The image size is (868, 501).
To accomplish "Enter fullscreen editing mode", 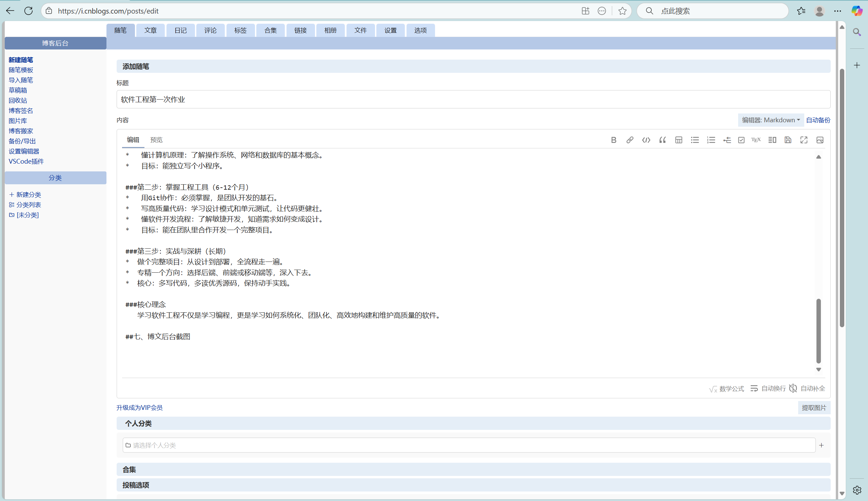I will coord(804,140).
